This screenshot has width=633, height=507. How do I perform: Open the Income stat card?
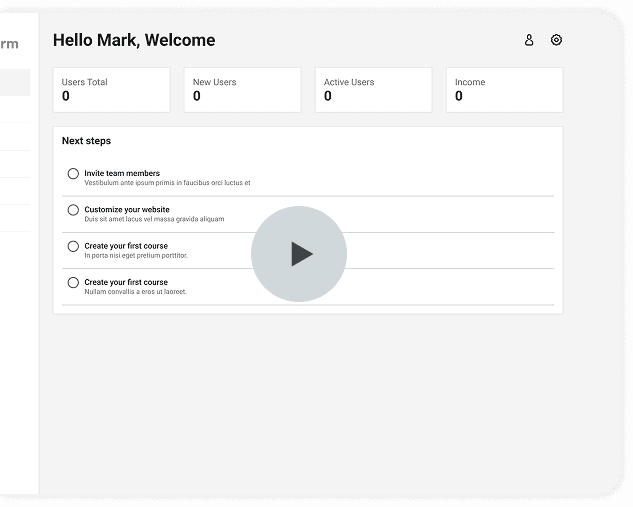[x=505, y=90]
